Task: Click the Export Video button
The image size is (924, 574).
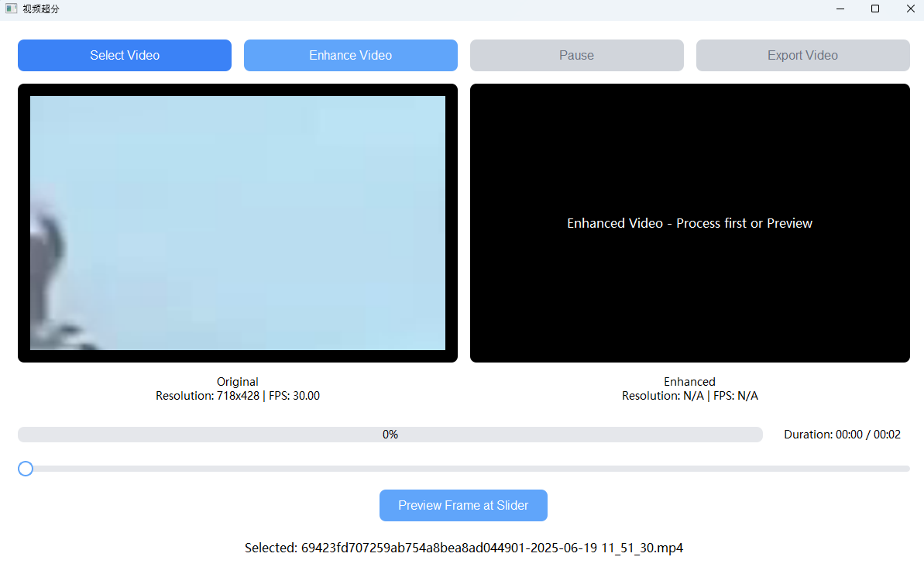Action: click(802, 56)
